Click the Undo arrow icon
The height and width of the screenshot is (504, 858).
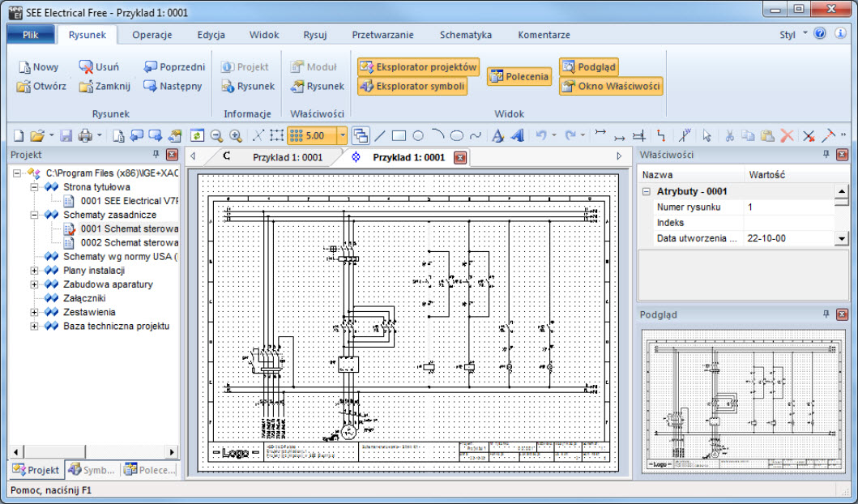click(541, 136)
